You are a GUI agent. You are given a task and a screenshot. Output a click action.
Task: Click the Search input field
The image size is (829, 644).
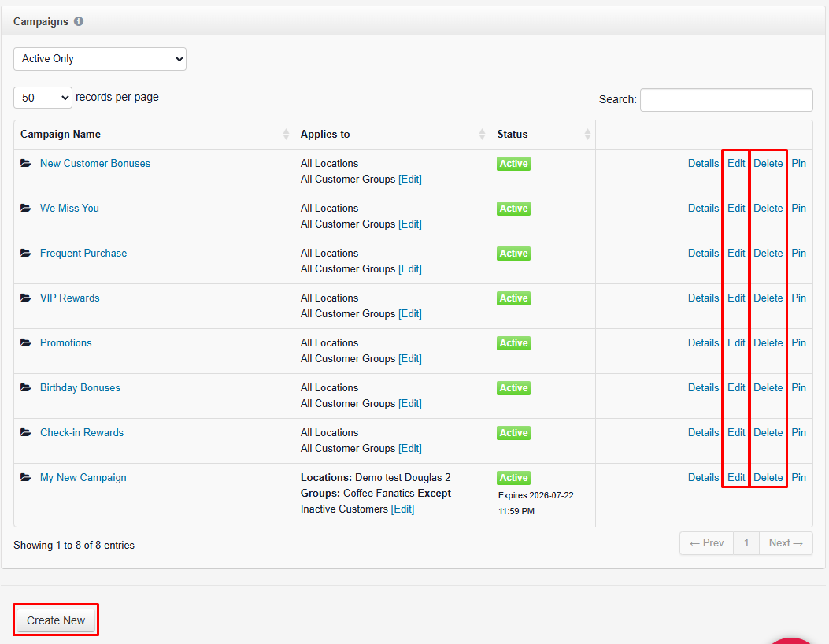click(x=727, y=100)
